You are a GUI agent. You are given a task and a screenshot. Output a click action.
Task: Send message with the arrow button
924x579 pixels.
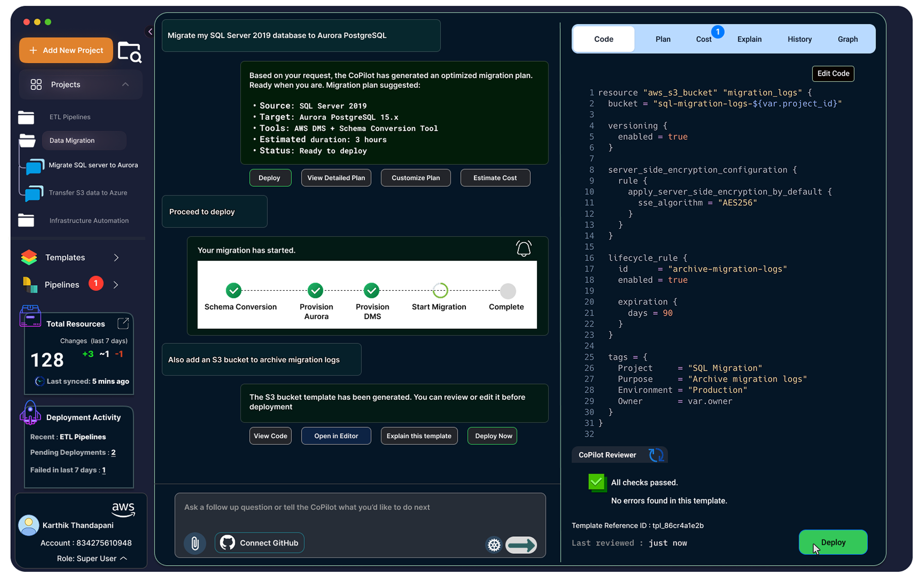tap(521, 545)
